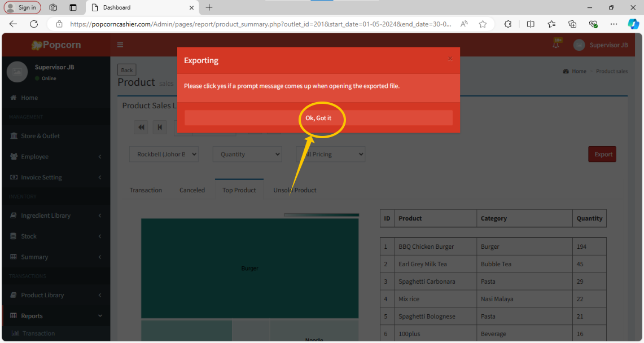This screenshot has width=644, height=343.
Task: Open the All Pricing dropdown
Action: click(331, 154)
